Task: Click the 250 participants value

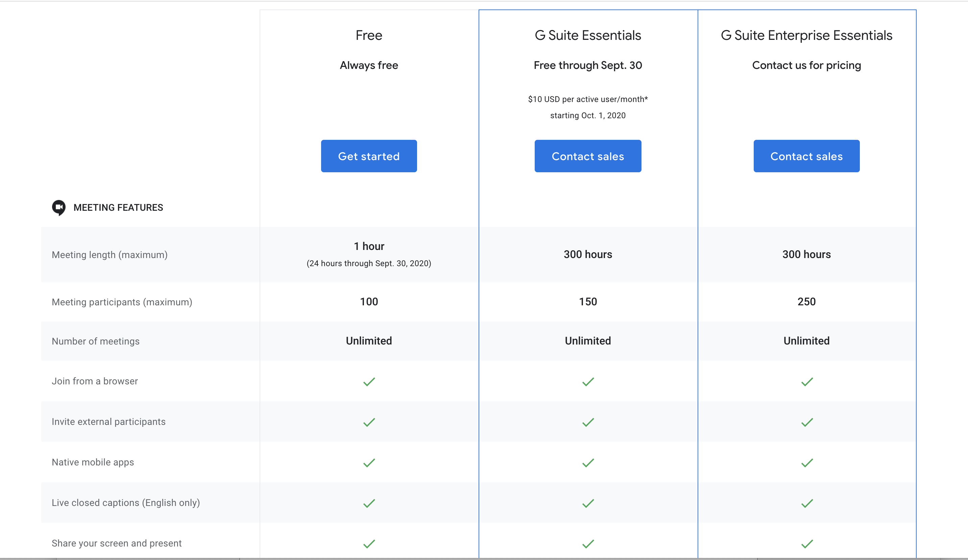Action: [806, 302]
